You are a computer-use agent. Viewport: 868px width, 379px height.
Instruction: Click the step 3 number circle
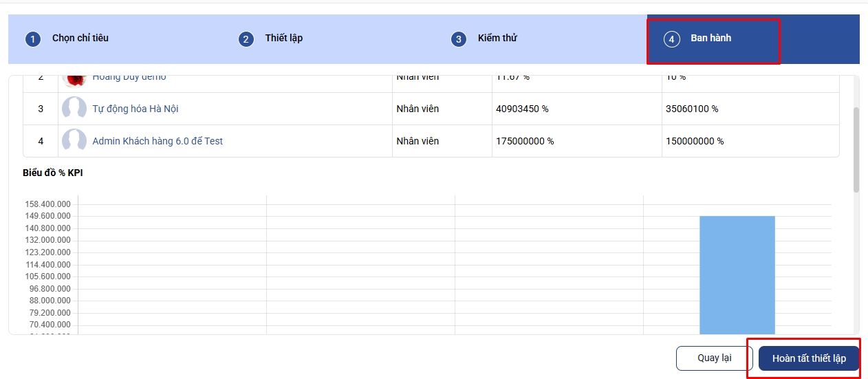pyautogui.click(x=459, y=39)
